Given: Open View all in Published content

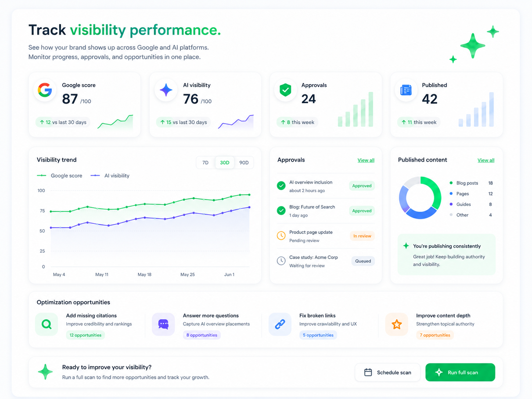Looking at the screenshot, I should click(486, 160).
